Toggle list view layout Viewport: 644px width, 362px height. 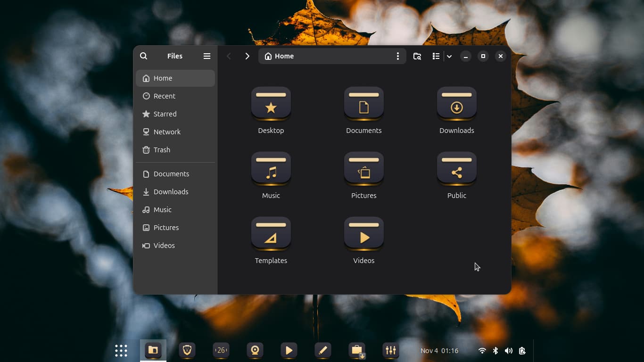[x=436, y=56]
